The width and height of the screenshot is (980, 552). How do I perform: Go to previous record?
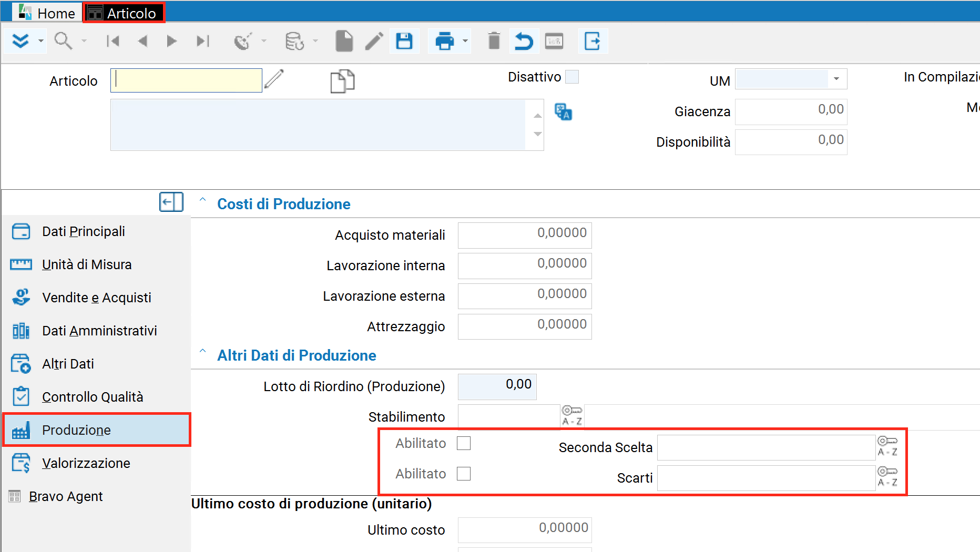(x=142, y=41)
